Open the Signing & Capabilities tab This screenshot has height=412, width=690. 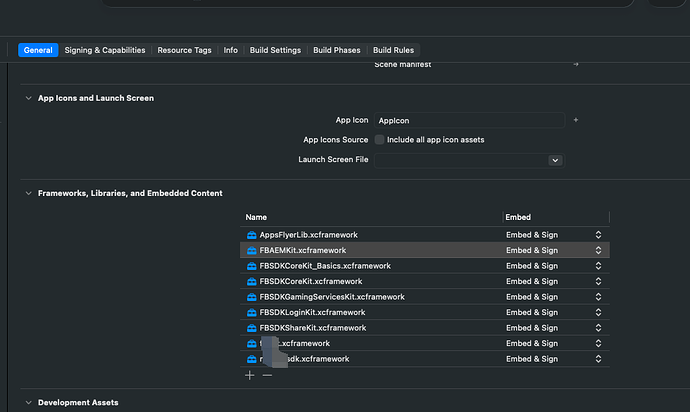pos(105,50)
